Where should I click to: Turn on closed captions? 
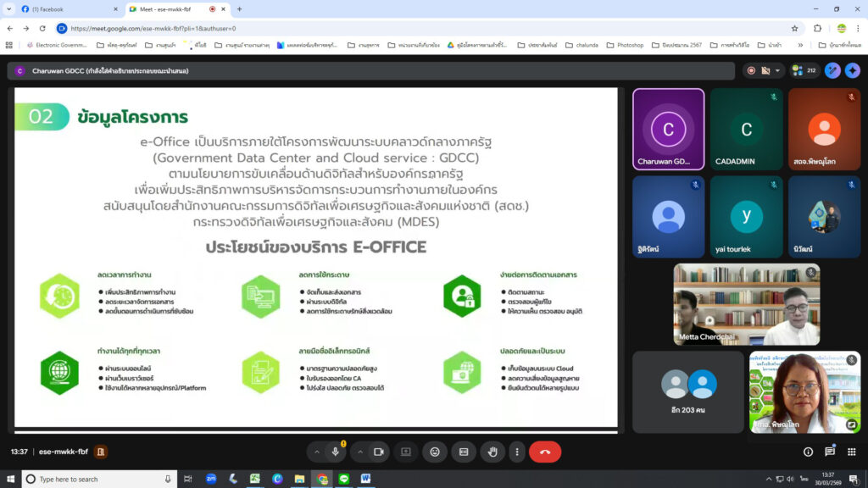pyautogui.click(x=464, y=452)
